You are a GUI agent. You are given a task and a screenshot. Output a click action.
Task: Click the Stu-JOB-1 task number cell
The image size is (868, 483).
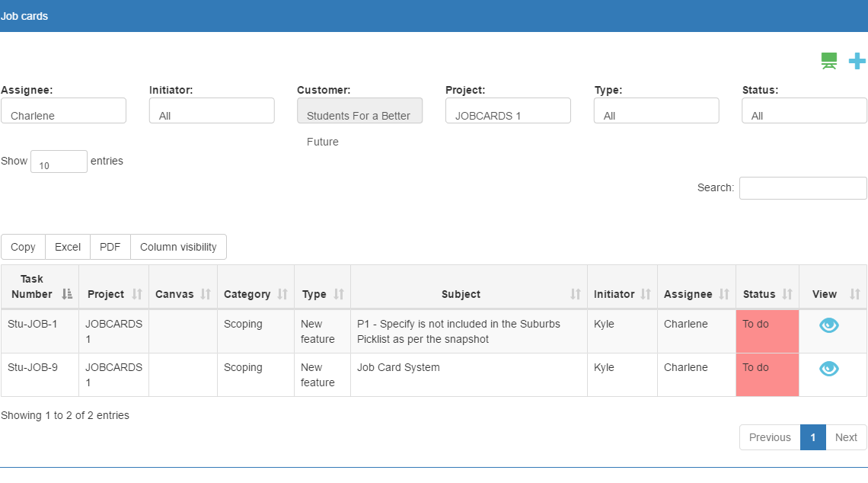(40, 331)
